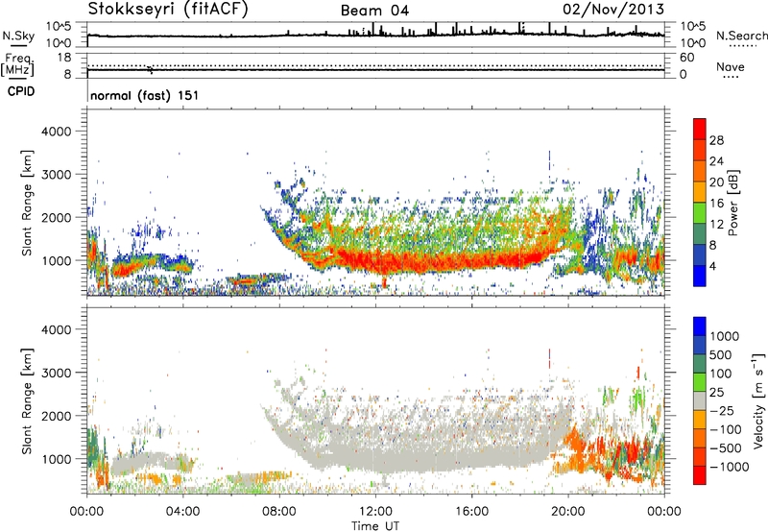Click the dotted line sample under "Nave"
Screen dimensions: 768x532
[731, 77]
